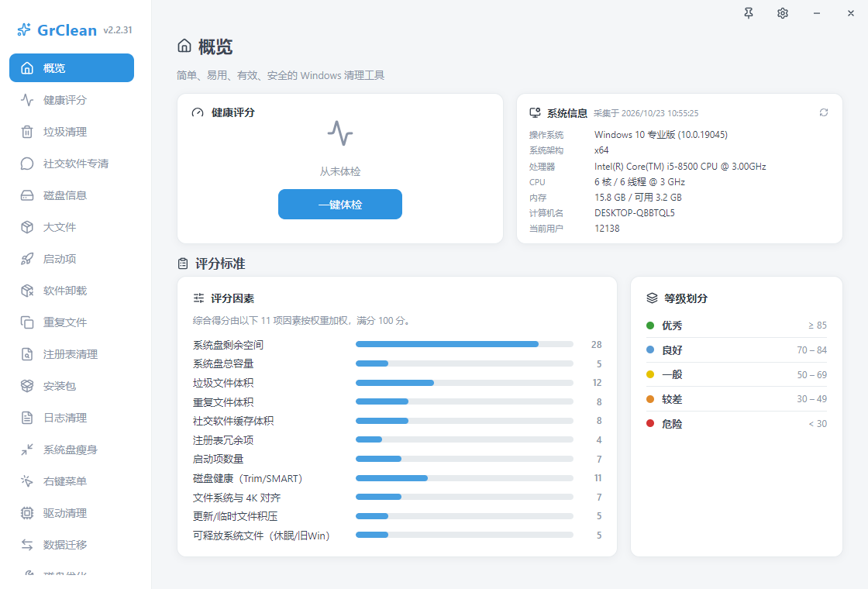
Task: Click the monitor icon beside 系统信息
Action: coord(535,113)
